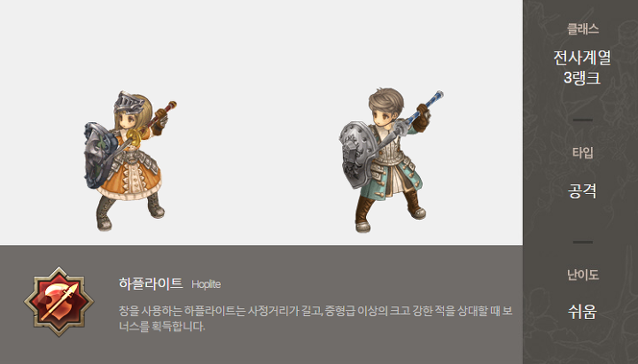Click the divider between 타입 and 난이도

pos(583,242)
